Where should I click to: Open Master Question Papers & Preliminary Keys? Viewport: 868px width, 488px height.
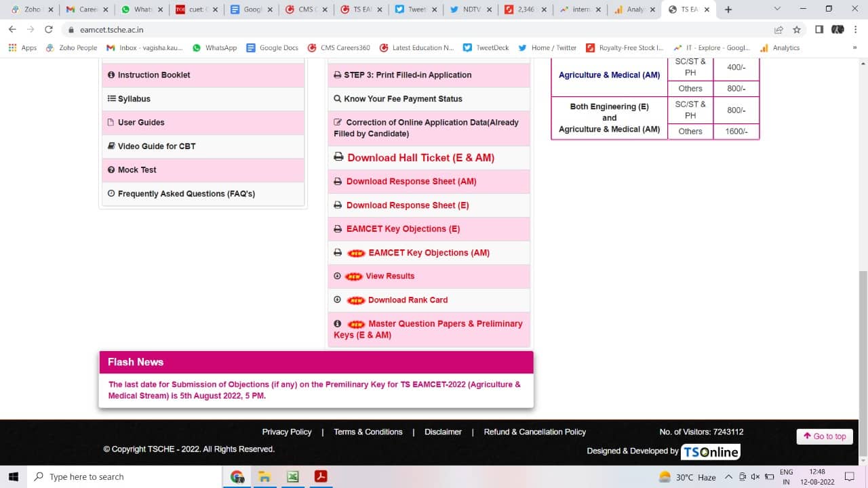pyautogui.click(x=429, y=329)
